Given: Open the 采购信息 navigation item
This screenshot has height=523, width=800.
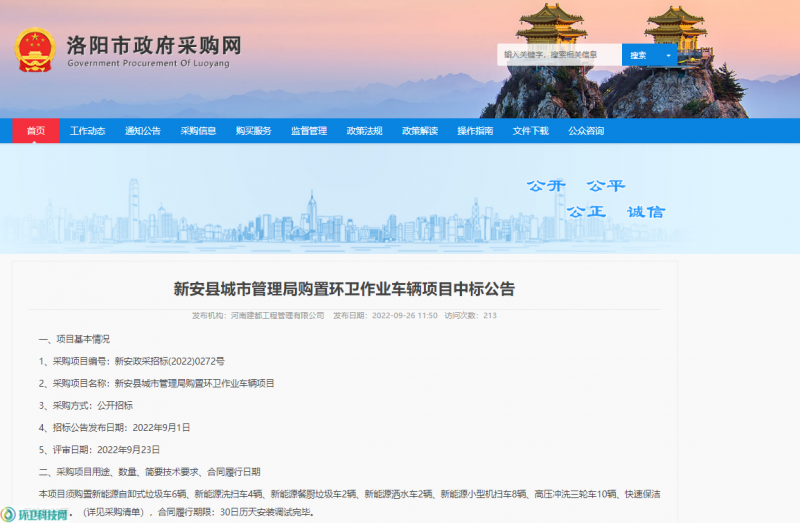Looking at the screenshot, I should coord(198,131).
